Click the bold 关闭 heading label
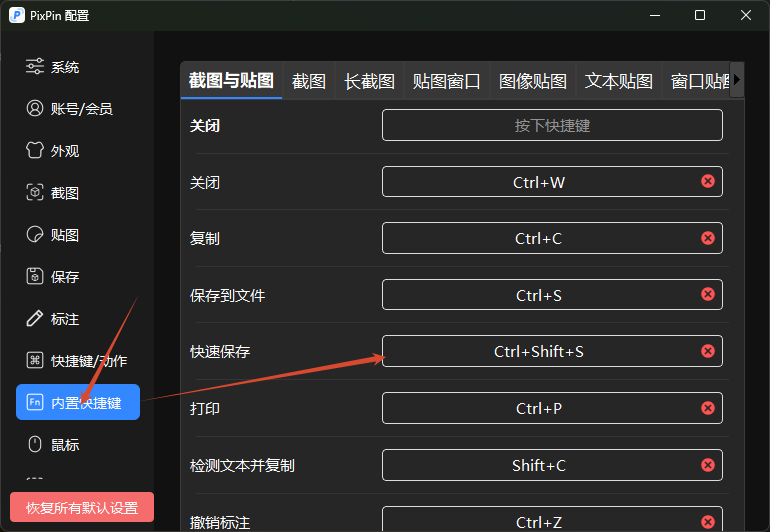The height and width of the screenshot is (532, 770). pyautogui.click(x=205, y=126)
